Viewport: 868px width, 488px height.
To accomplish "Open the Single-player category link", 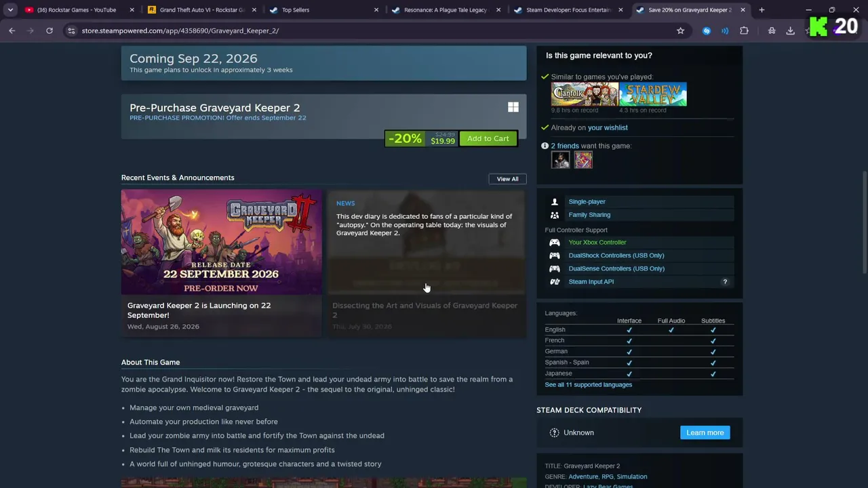I will [587, 201].
